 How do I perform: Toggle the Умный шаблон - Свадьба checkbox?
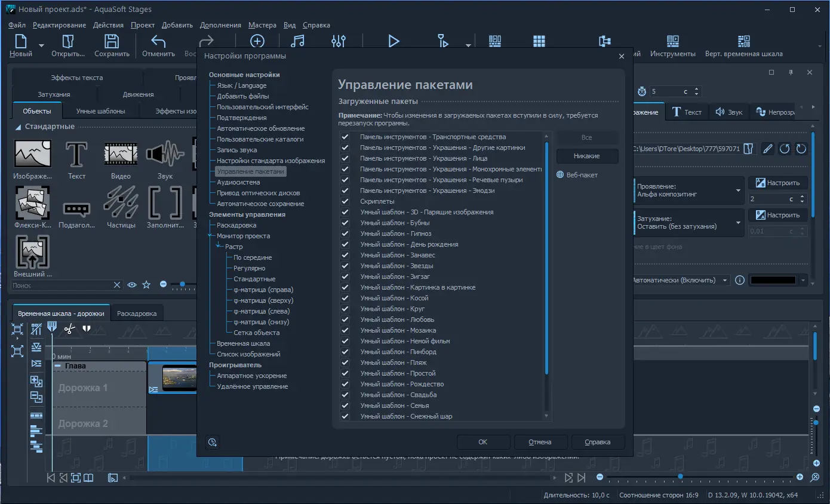pyautogui.click(x=345, y=395)
